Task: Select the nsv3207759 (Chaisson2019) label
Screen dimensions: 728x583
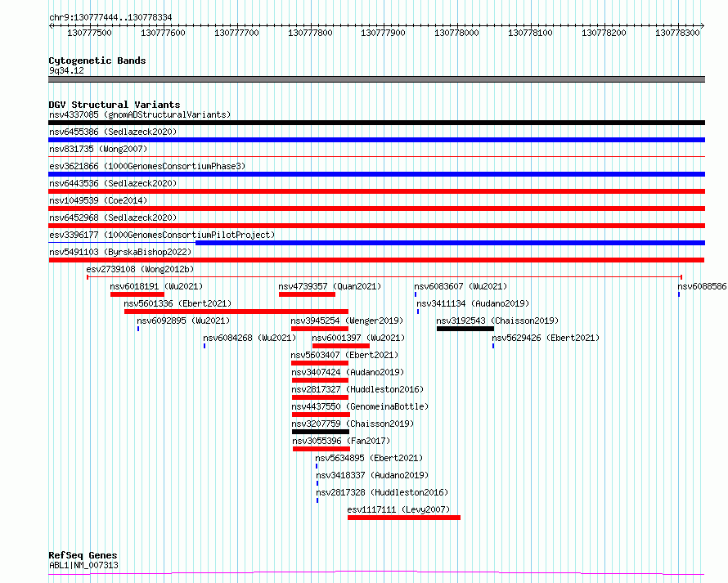Action: click(353, 424)
